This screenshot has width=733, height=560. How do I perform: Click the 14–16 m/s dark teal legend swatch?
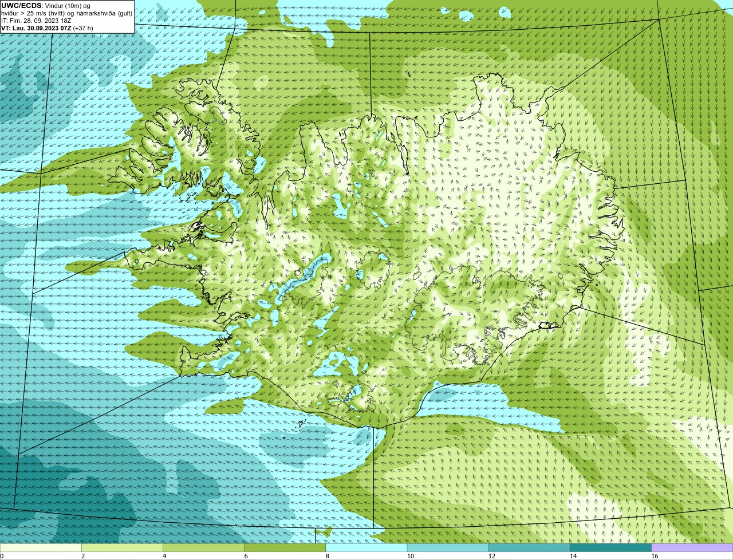point(610,548)
